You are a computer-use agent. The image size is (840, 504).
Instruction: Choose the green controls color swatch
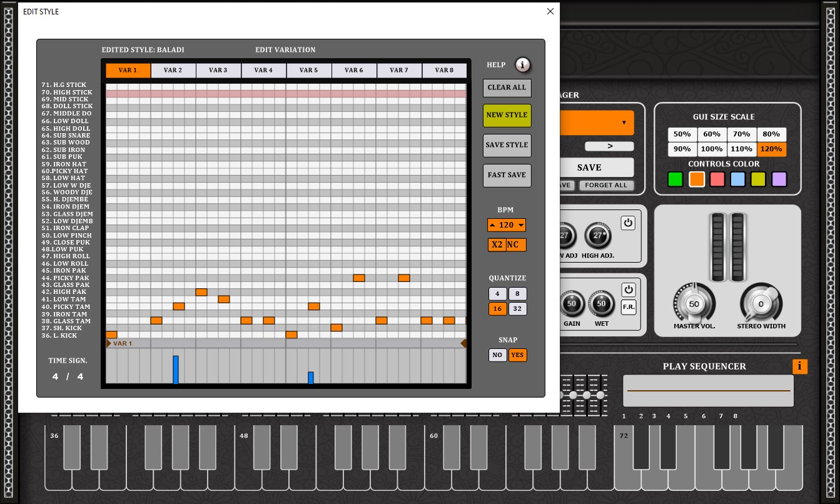(x=675, y=179)
